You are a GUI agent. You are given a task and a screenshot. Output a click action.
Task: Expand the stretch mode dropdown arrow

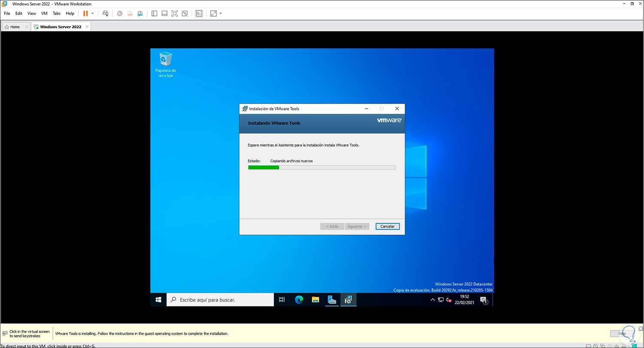coord(221,13)
